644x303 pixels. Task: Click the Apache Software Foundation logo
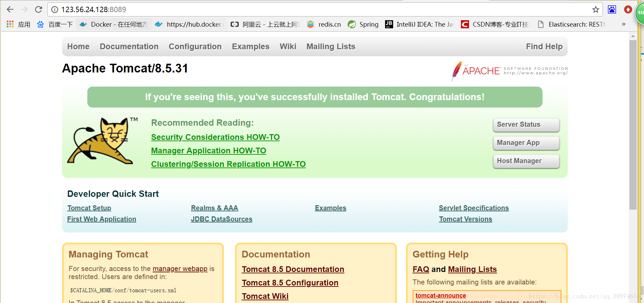[509, 71]
